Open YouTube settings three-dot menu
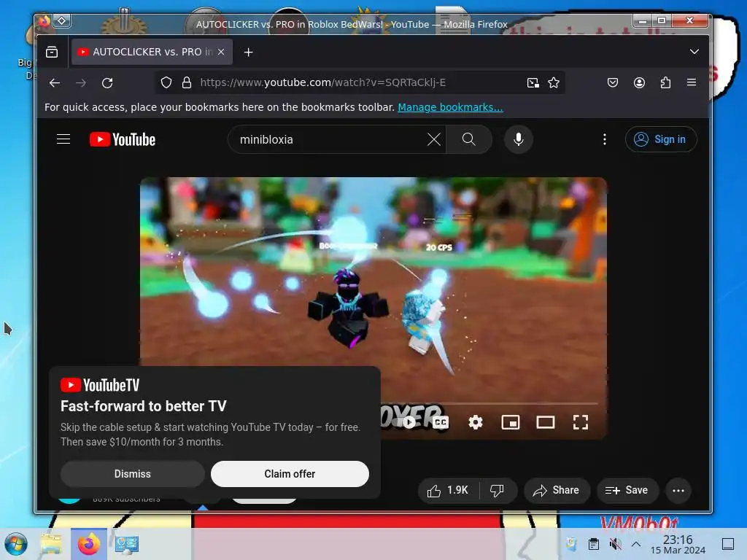This screenshot has width=747, height=560. [x=605, y=139]
